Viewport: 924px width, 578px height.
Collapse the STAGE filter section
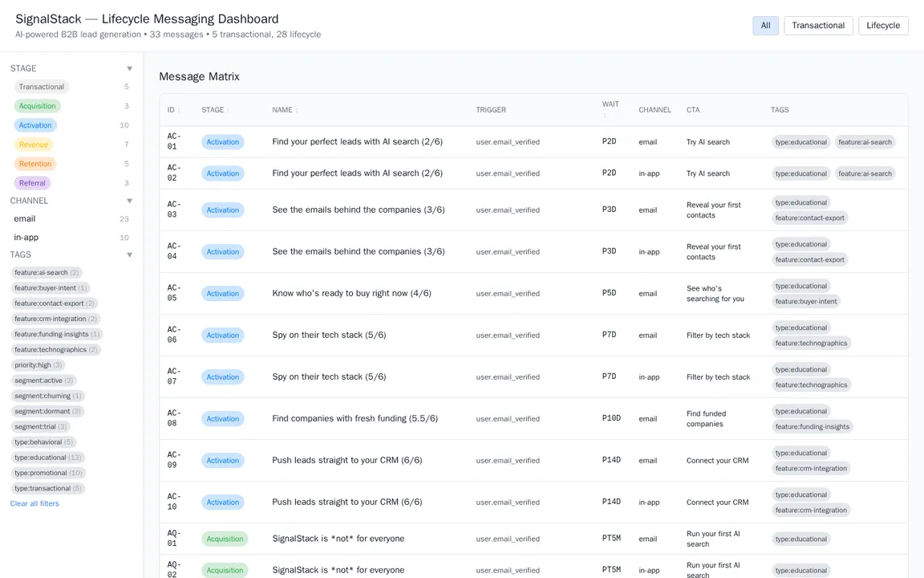[x=129, y=68]
